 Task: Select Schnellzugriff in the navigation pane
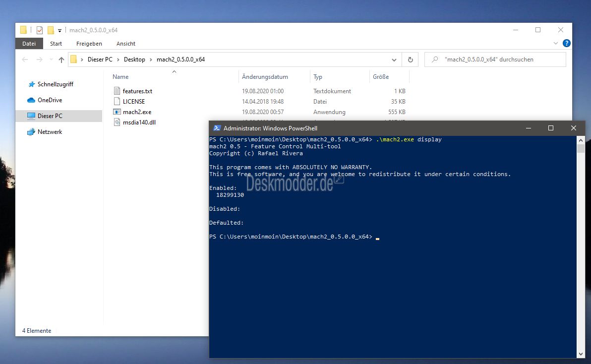click(x=56, y=84)
